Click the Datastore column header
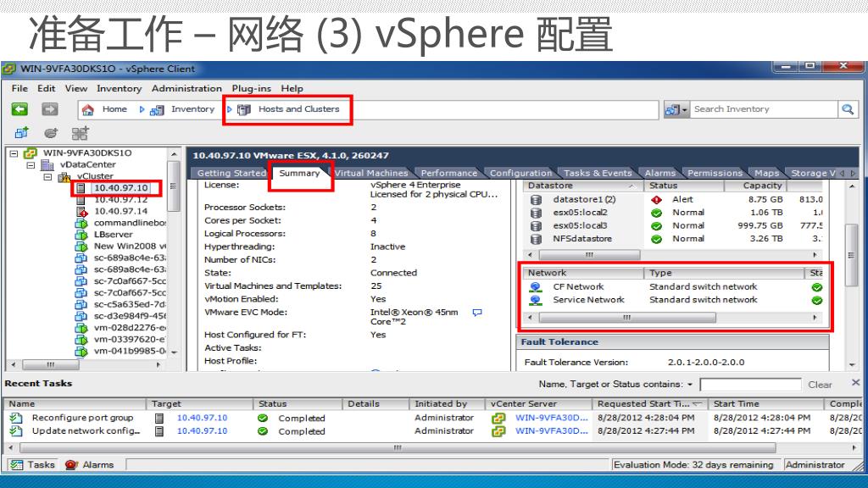 (x=582, y=186)
